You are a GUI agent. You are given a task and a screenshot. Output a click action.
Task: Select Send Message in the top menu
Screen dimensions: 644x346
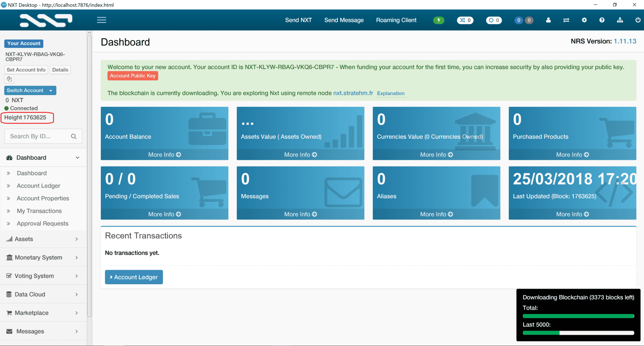344,20
